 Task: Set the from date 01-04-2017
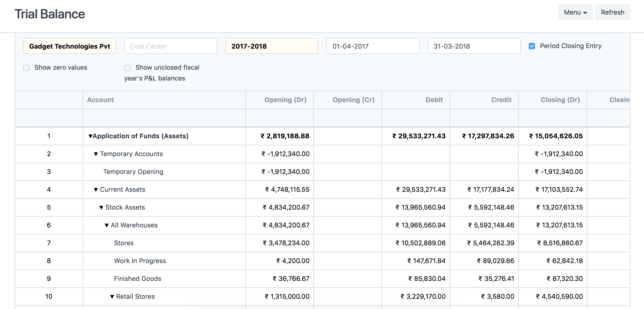pos(373,46)
